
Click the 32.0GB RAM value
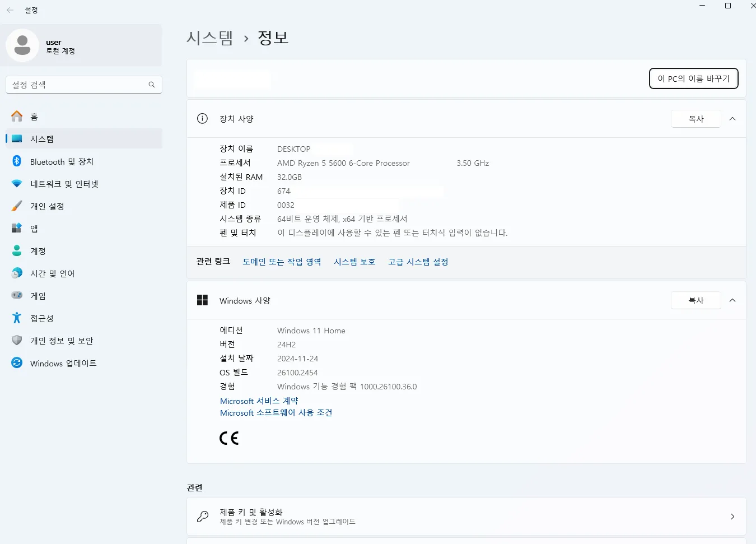290,177
